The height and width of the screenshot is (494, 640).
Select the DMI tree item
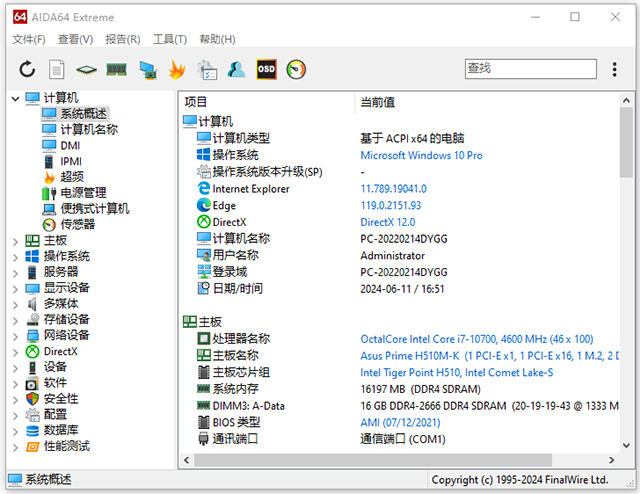(70, 146)
